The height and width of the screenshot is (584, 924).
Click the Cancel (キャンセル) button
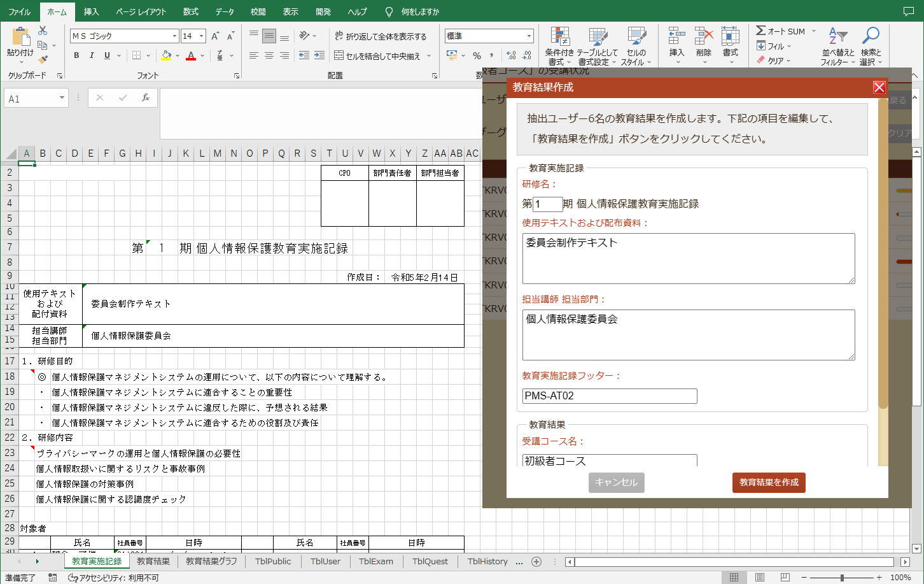point(616,483)
